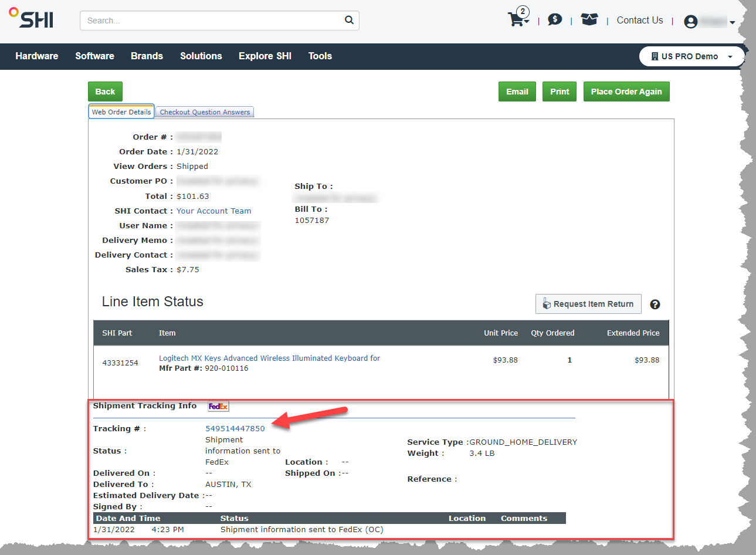Open the Hardware menu
756x555 pixels.
(x=37, y=56)
